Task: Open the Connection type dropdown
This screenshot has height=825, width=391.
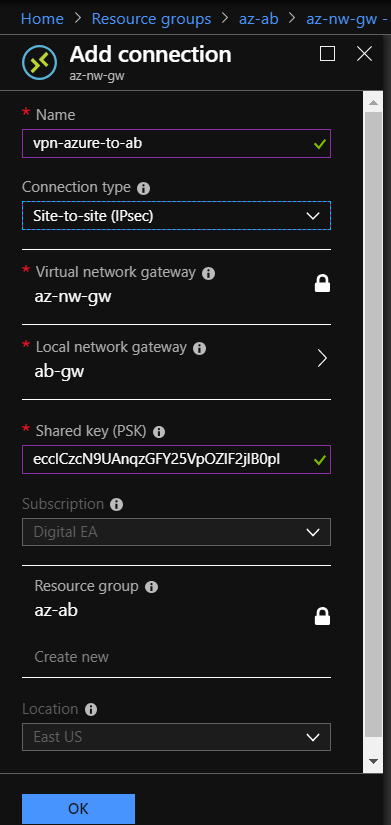Action: point(176,216)
